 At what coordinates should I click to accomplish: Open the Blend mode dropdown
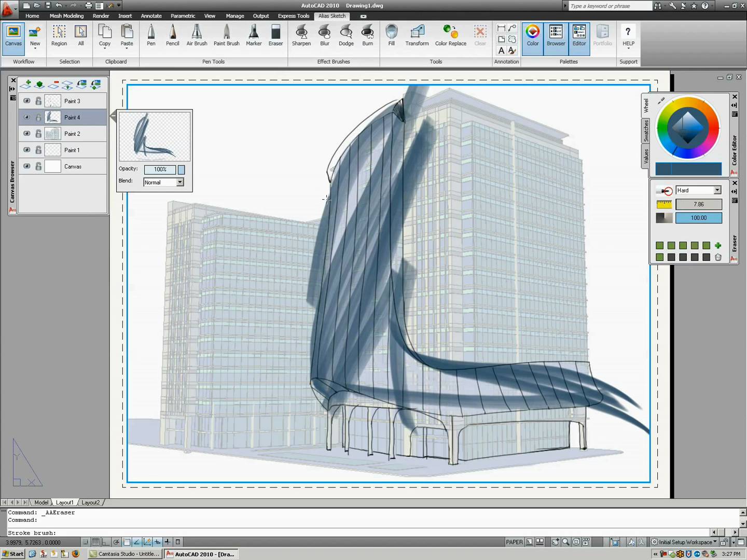(x=180, y=183)
